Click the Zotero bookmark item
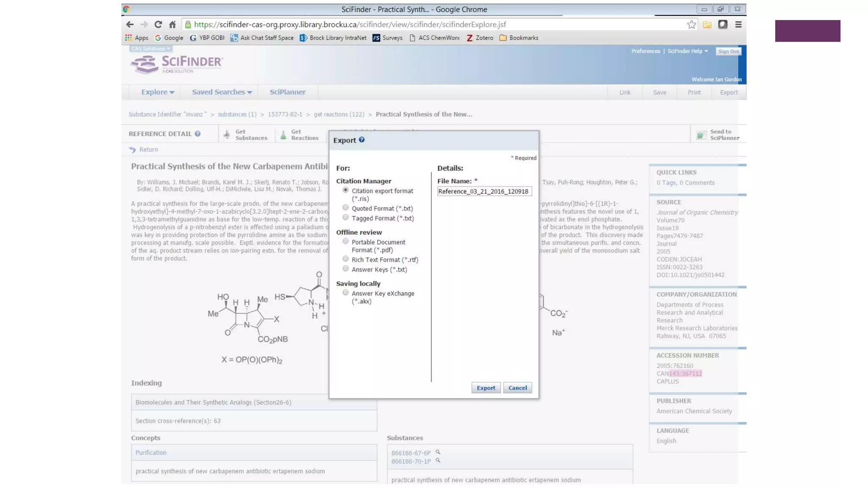This screenshot has height=488, width=868. point(480,38)
